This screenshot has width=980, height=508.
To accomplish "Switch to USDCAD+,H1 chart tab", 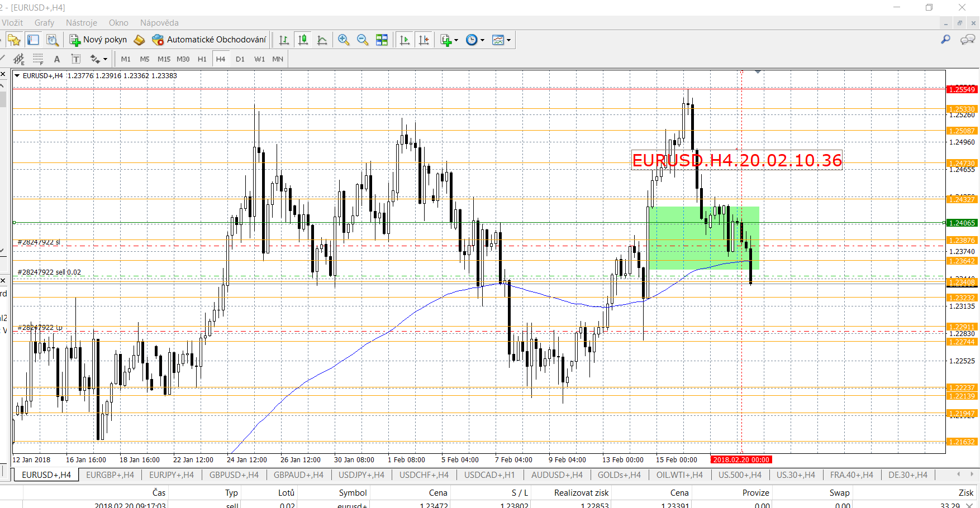I will pyautogui.click(x=489, y=475).
